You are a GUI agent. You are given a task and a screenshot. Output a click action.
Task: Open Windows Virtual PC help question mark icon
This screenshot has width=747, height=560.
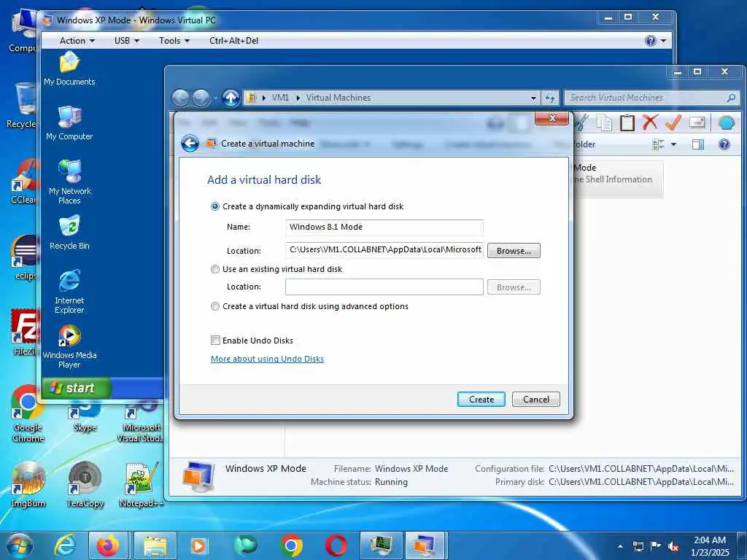[650, 41]
